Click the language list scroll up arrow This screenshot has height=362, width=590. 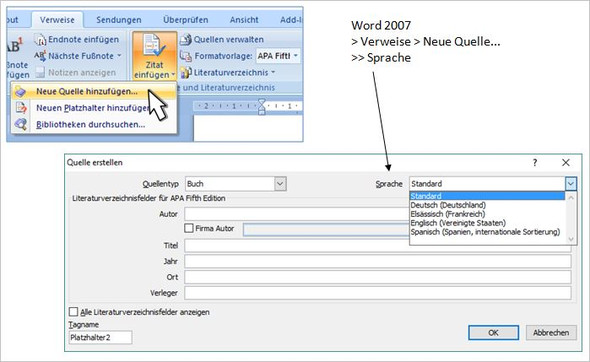[x=571, y=197]
